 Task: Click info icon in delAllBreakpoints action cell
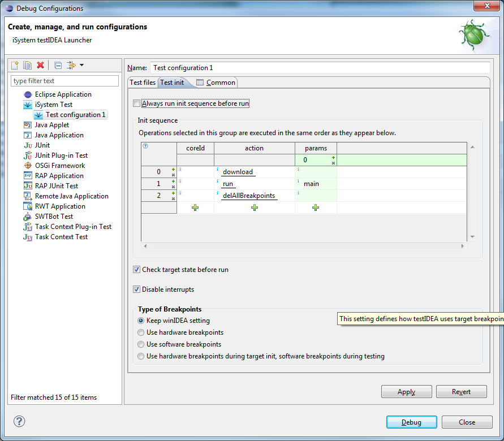coord(218,193)
